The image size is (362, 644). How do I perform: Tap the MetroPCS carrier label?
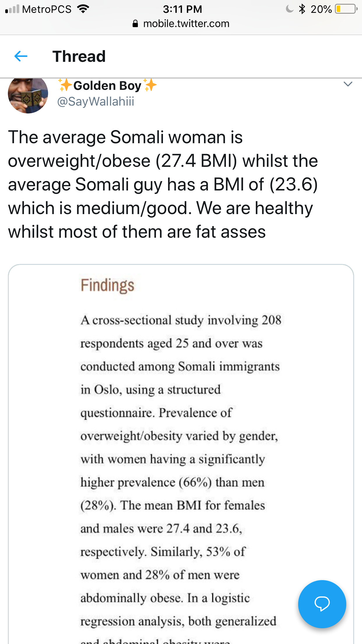[47, 9]
